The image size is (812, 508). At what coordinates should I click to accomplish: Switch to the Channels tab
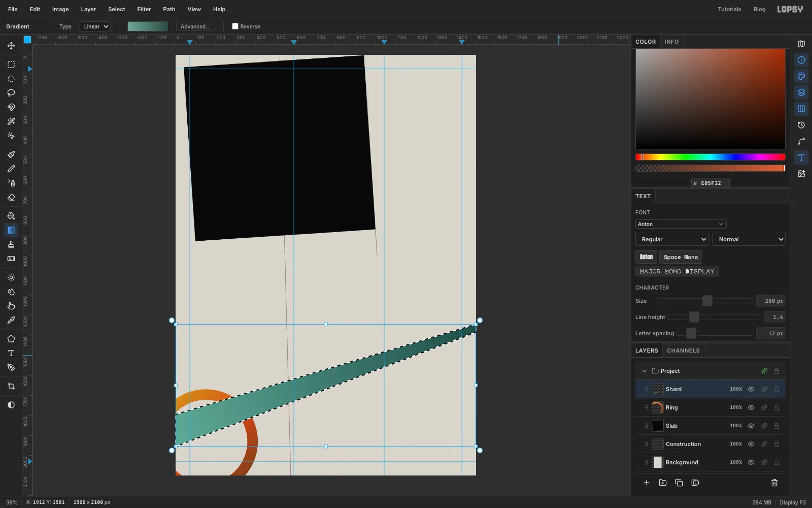point(683,351)
